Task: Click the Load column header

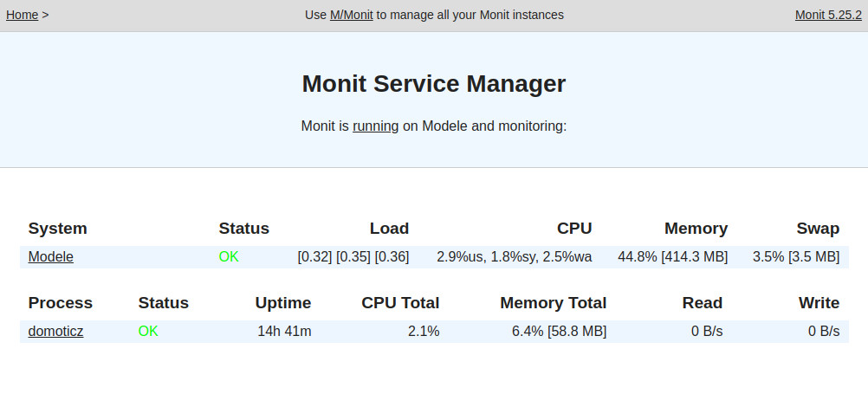Action: click(x=389, y=229)
